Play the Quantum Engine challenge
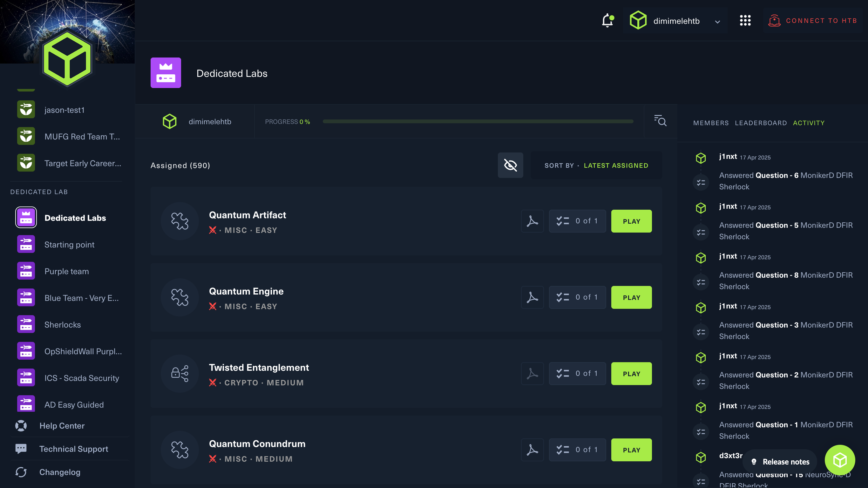Image resolution: width=868 pixels, height=488 pixels. [x=631, y=297]
